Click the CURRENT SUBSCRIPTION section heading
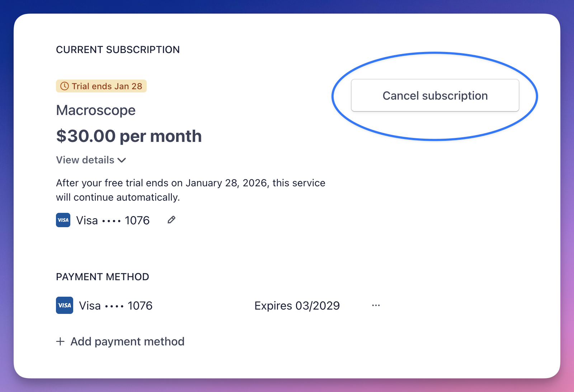The width and height of the screenshot is (574, 392). point(118,49)
